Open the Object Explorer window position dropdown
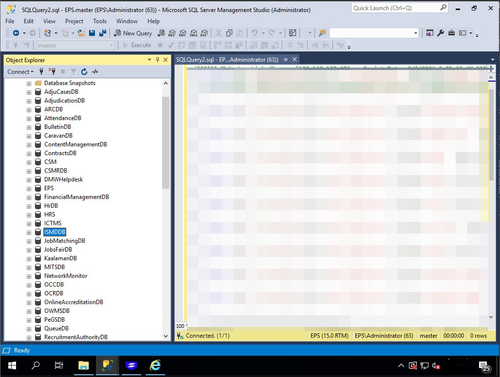Screen dimensions: 500x377 [149, 60]
